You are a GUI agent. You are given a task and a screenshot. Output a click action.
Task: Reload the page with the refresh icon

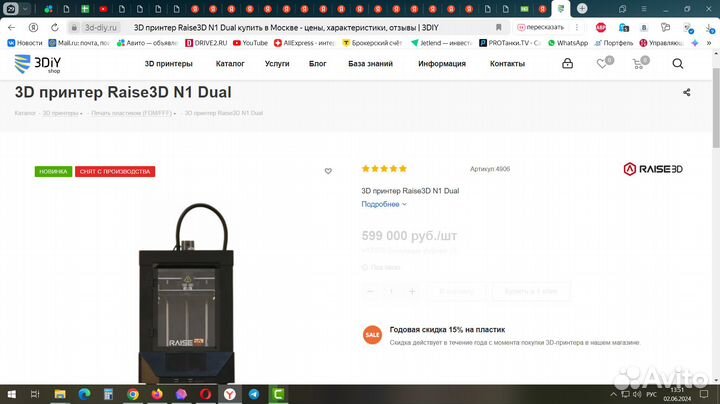pyautogui.click(x=55, y=28)
